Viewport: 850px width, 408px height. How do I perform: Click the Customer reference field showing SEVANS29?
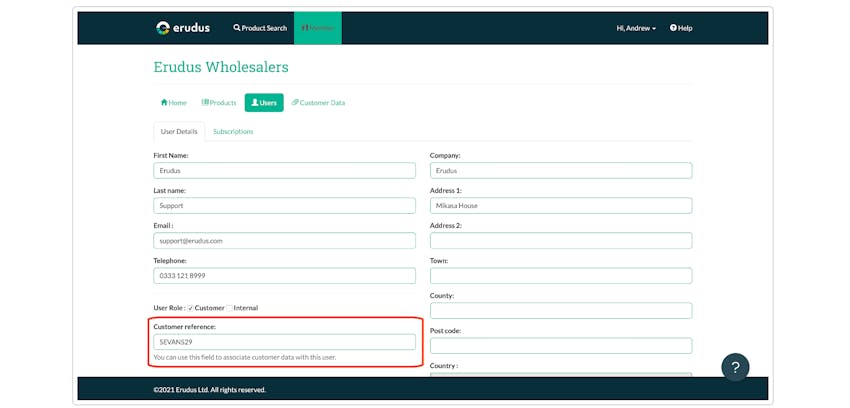click(x=285, y=342)
